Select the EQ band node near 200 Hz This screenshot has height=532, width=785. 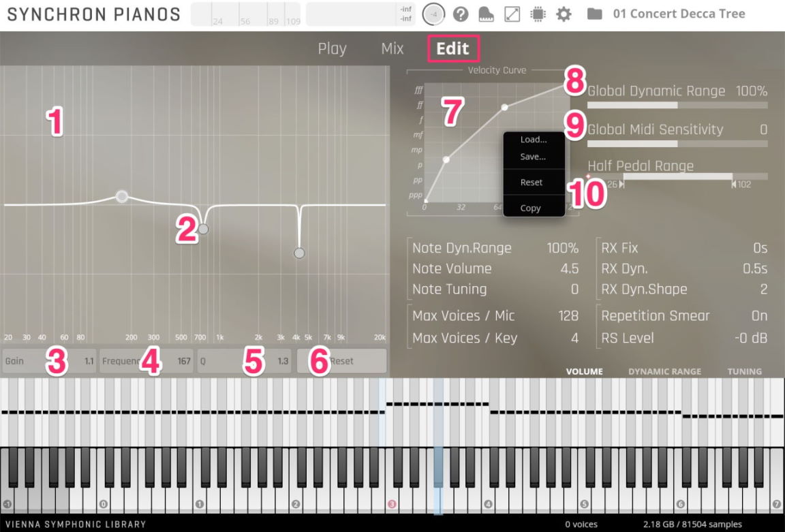click(x=122, y=196)
